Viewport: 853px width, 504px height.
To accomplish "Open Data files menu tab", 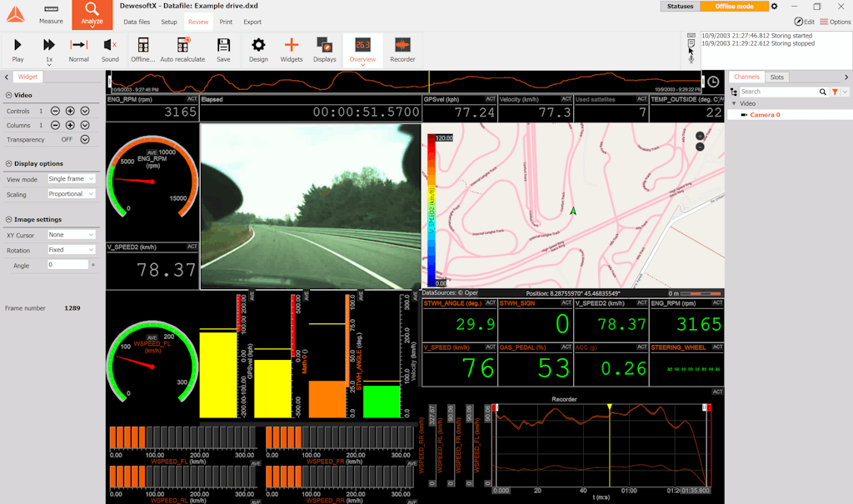I will click(137, 22).
